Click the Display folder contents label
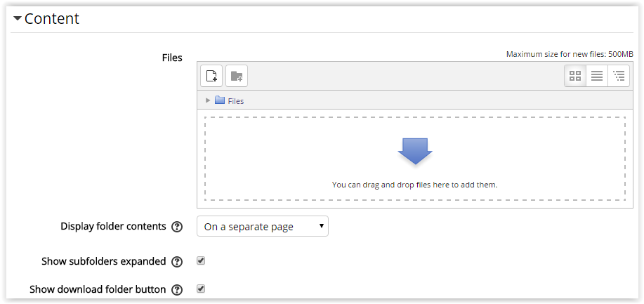The image size is (644, 304). [113, 226]
